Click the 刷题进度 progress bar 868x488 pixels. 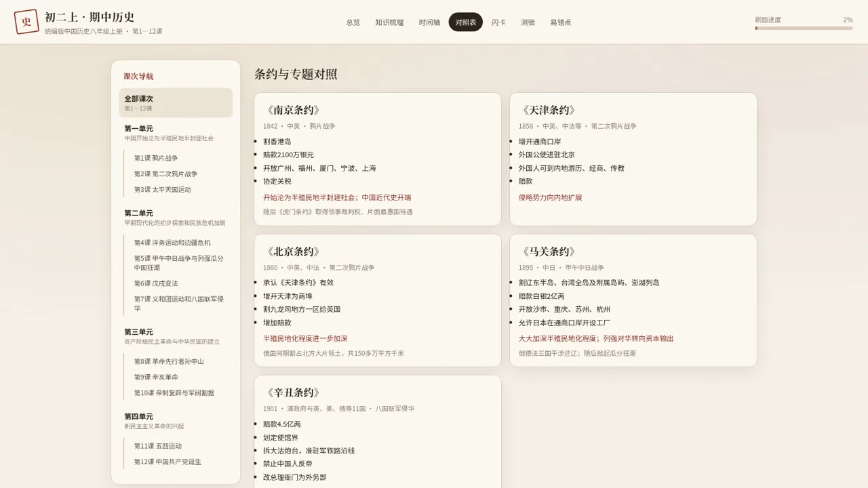[804, 28]
